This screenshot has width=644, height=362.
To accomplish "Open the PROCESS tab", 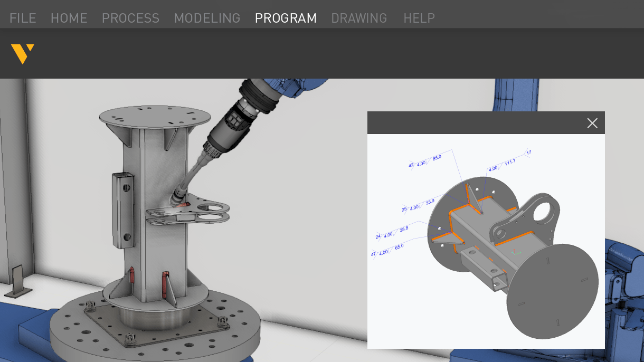I will click(x=130, y=18).
